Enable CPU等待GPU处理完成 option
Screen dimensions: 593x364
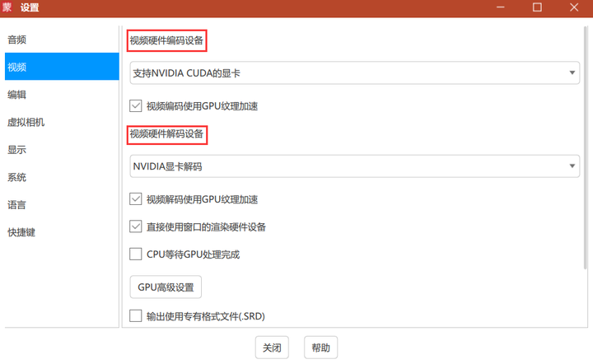tap(137, 254)
